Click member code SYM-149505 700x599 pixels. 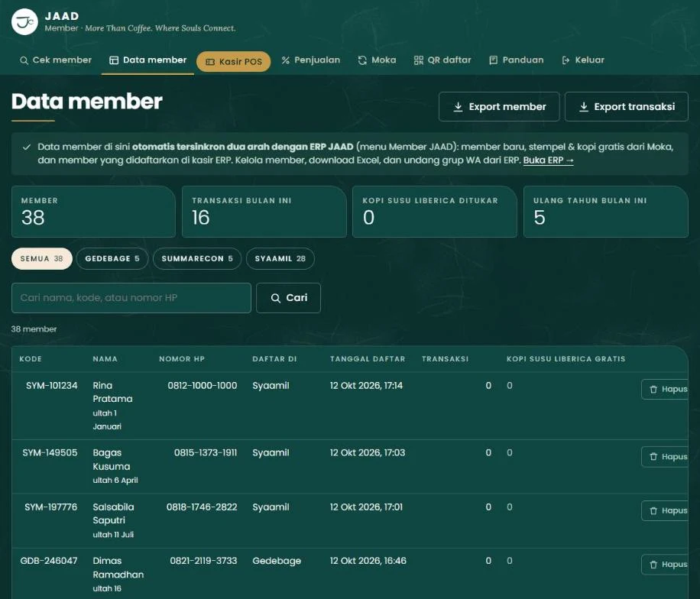coord(50,453)
